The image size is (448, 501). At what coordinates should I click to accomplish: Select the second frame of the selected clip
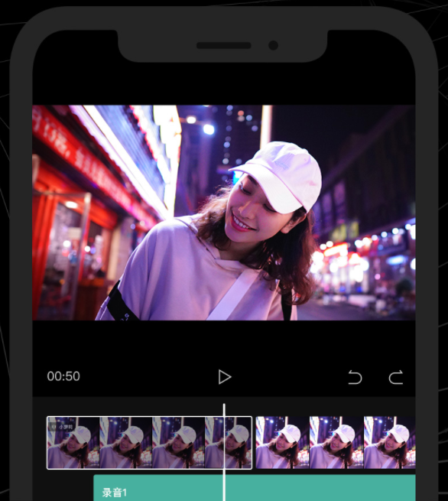pos(126,443)
